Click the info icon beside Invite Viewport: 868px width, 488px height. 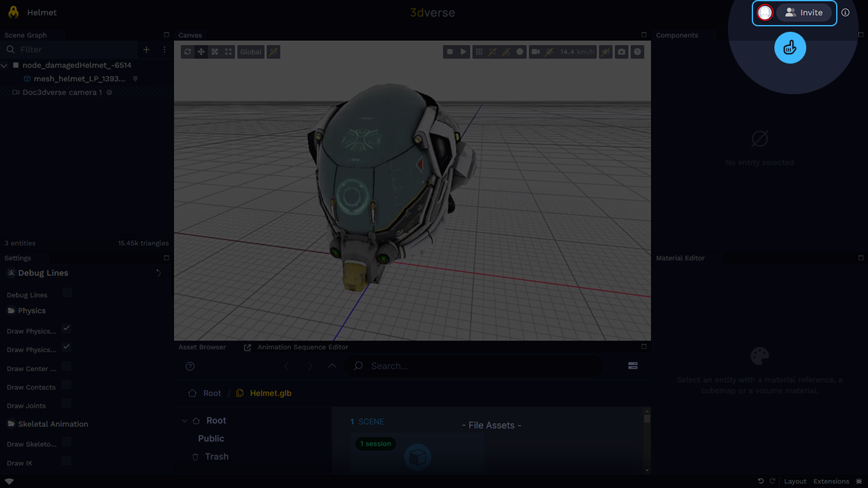[x=845, y=13]
